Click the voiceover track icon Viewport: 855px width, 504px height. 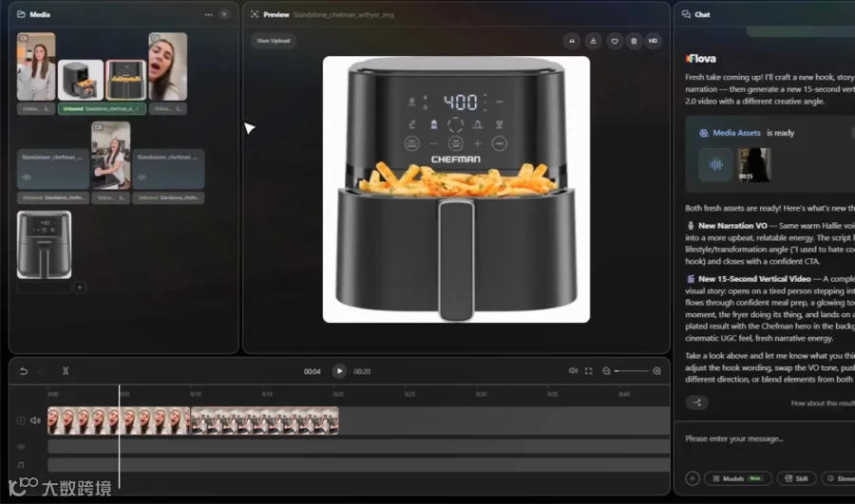point(21,447)
